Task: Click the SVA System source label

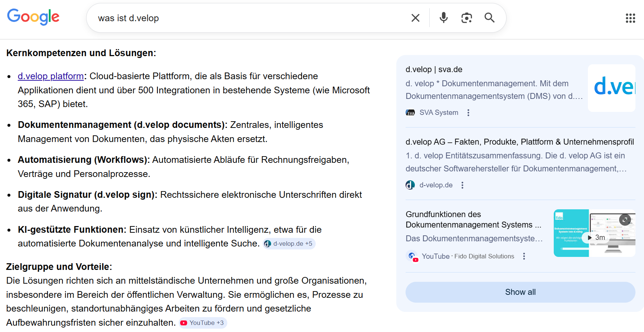Action: [439, 113]
